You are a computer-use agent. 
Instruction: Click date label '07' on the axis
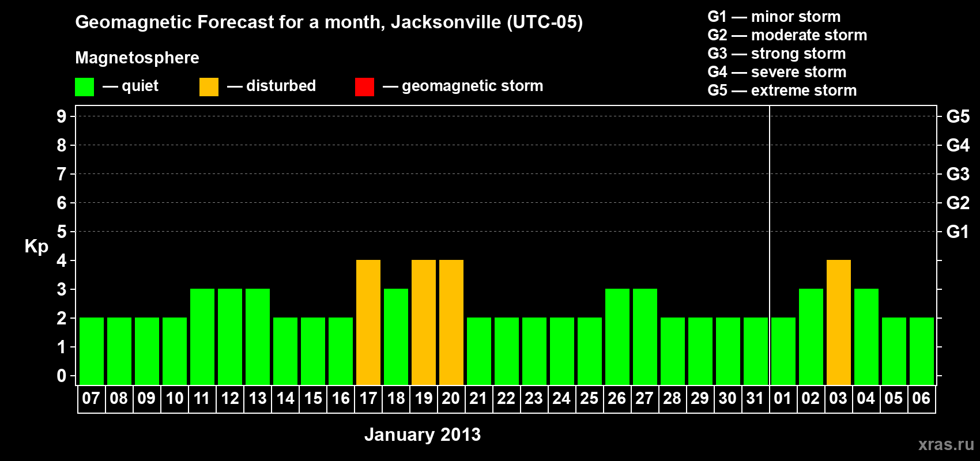pos(91,399)
